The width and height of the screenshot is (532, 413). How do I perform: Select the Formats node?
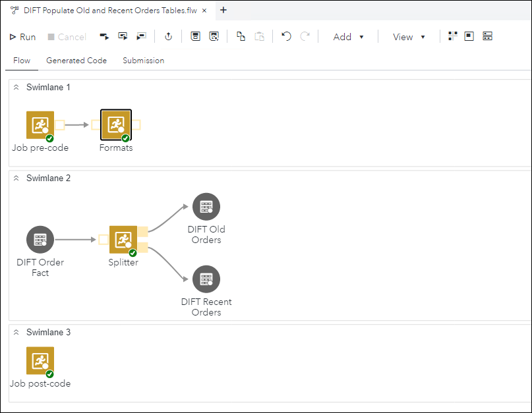[116, 124]
